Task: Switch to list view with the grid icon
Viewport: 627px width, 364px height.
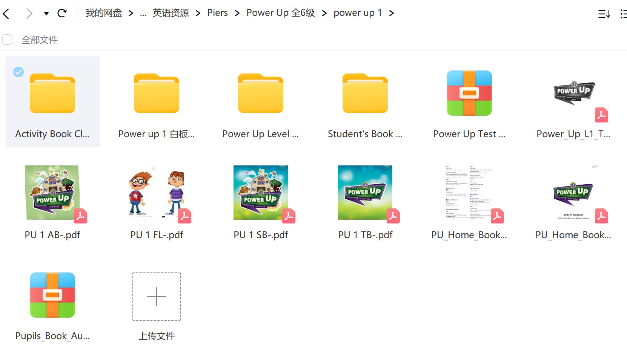Action: pyautogui.click(x=623, y=13)
